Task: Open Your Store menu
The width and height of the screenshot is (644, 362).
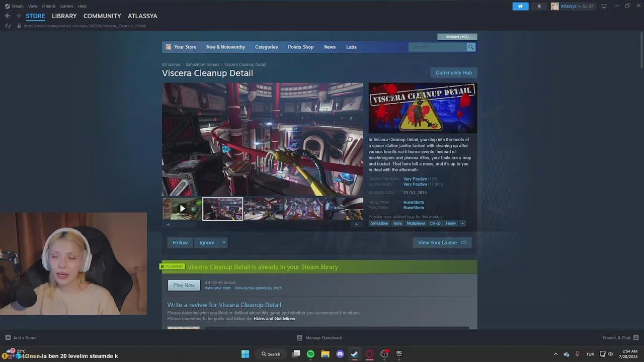Action: 185,47
